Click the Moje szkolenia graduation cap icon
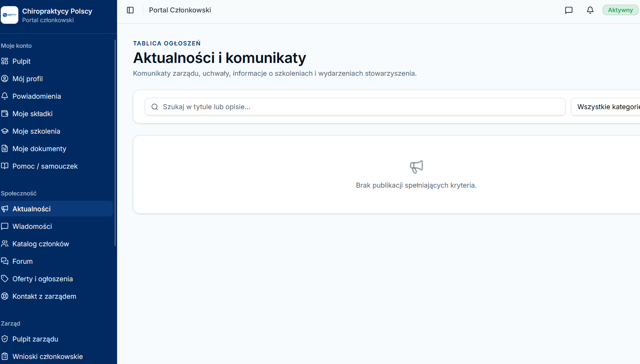 [x=5, y=131]
